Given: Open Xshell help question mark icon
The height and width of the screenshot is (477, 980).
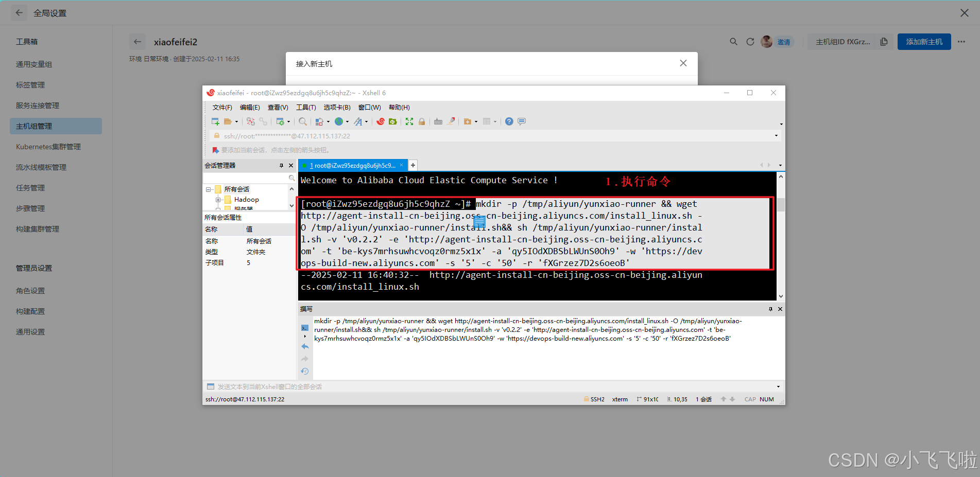Looking at the screenshot, I should (509, 121).
